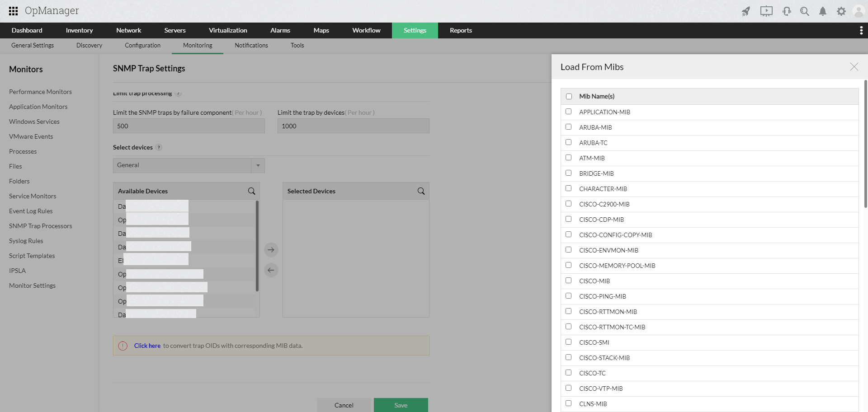Check the CISCO-ENVMON-MIB checkbox
Screen dimensions: 868x412
pos(569,250)
